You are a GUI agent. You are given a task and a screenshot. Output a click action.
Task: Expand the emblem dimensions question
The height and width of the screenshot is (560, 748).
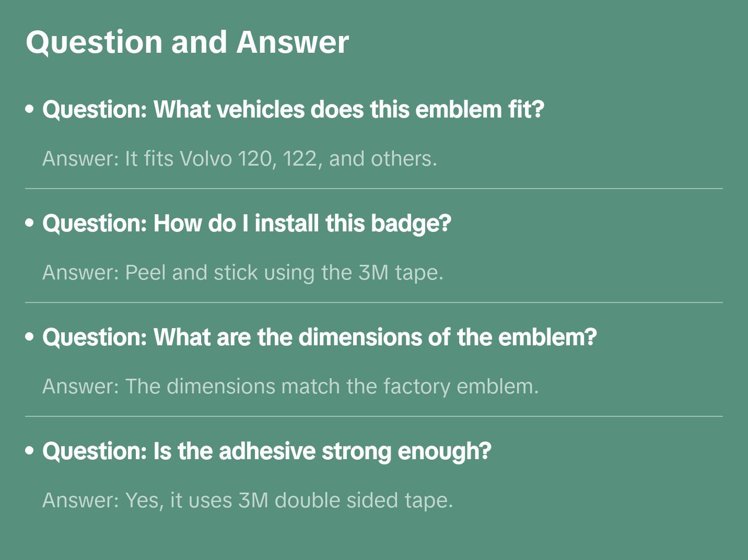319,337
